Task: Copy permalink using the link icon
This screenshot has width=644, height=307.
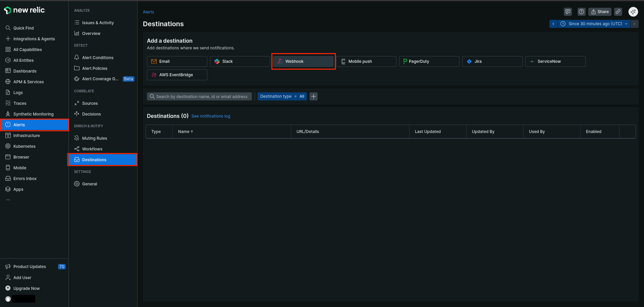Action: coord(618,12)
